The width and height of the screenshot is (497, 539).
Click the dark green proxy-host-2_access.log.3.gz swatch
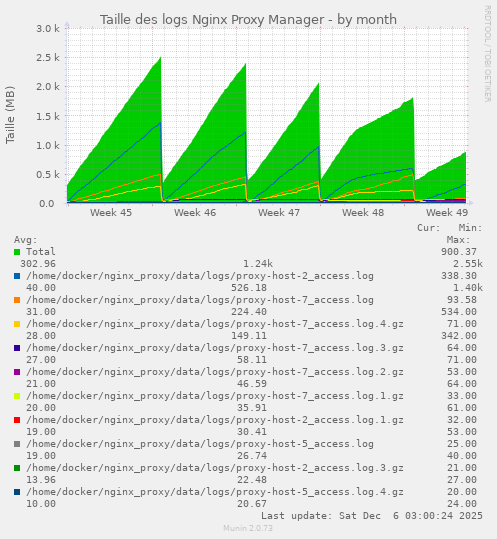click(17, 468)
